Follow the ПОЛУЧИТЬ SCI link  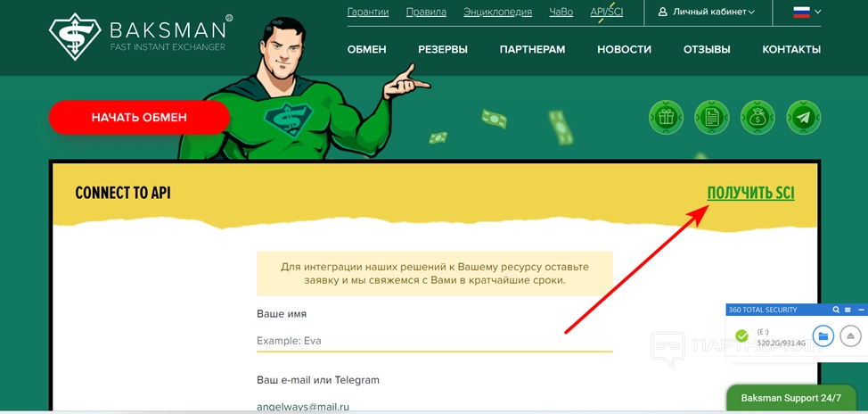(x=750, y=193)
